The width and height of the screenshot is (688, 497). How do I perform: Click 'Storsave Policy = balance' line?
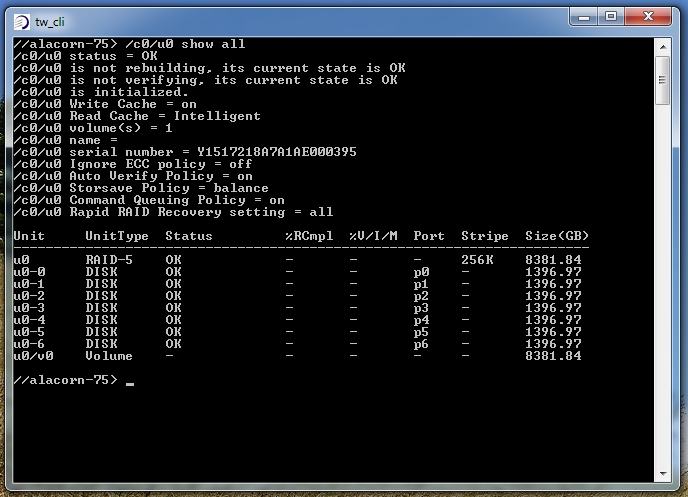tap(141, 188)
